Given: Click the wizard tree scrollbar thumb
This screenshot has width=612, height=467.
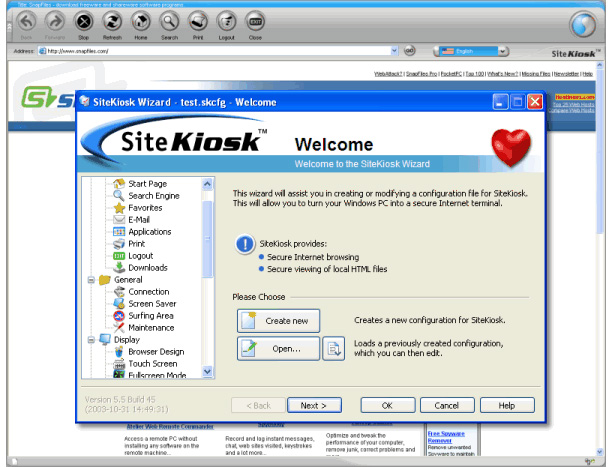Looking at the screenshot, I should point(208,239).
